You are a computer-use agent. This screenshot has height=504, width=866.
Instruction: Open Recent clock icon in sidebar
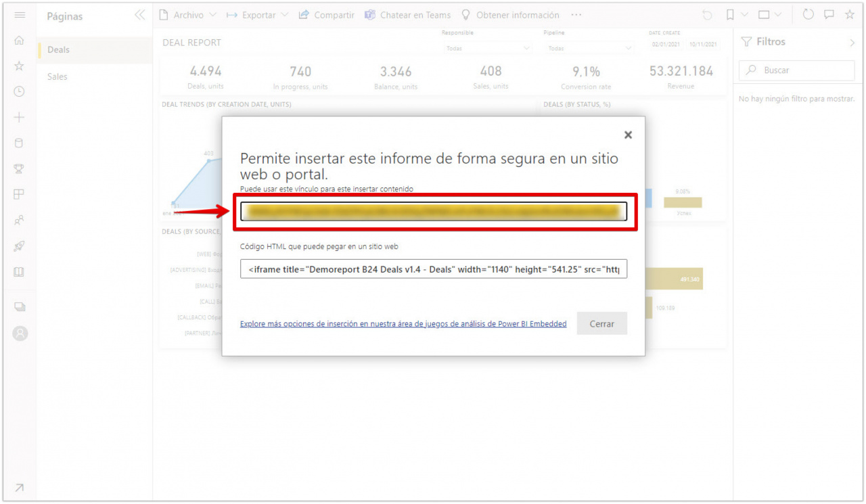20,92
